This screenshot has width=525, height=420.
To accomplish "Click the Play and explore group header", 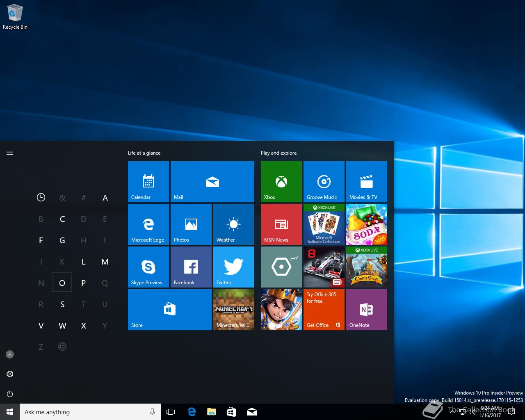I will pos(278,153).
